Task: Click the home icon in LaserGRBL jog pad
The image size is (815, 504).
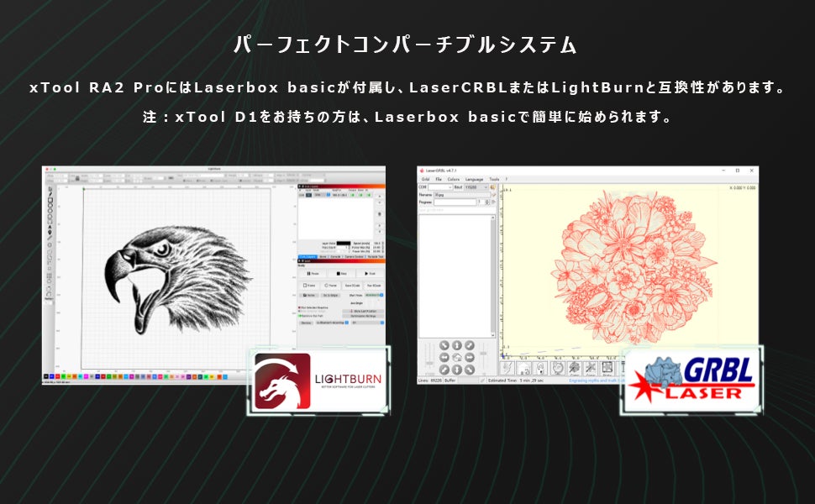Action: click(456, 357)
